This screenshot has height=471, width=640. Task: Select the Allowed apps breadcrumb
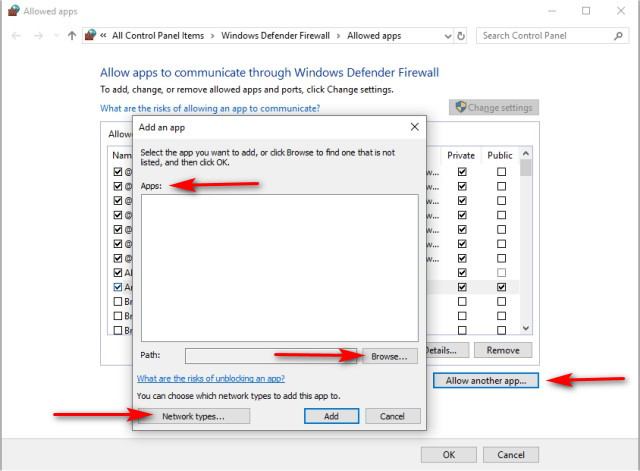coord(374,36)
